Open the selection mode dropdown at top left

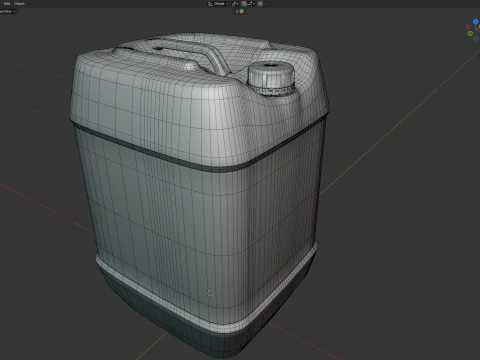click(8, 11)
